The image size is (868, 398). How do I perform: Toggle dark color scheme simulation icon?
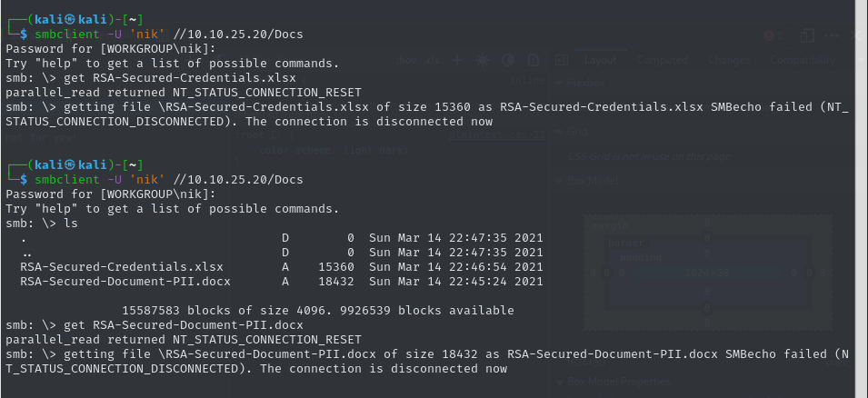click(x=508, y=60)
